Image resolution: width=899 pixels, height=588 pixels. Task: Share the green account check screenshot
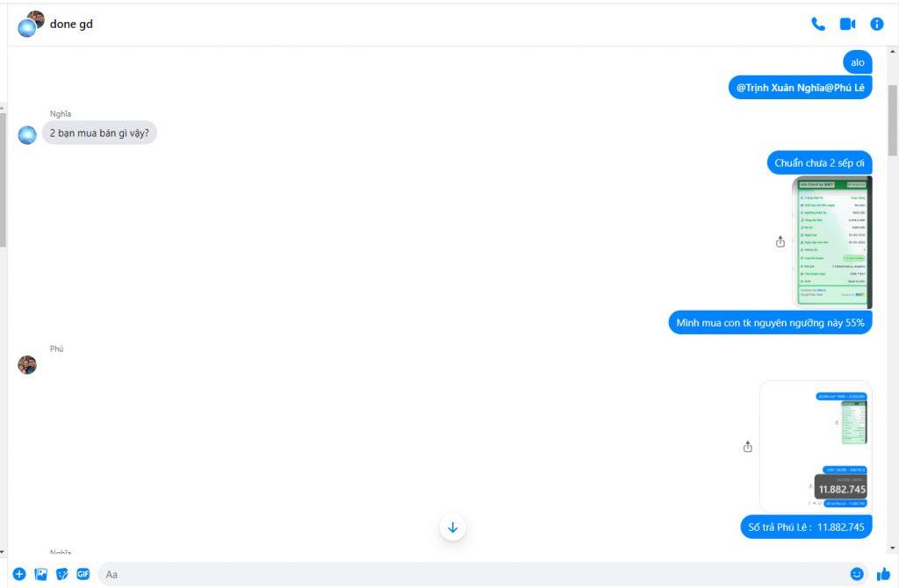point(780,242)
